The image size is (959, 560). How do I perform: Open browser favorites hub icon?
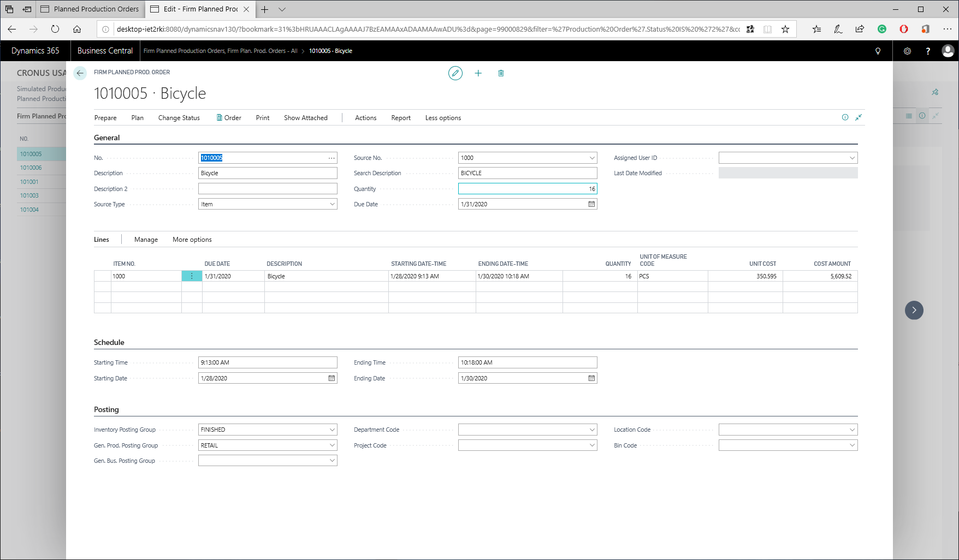pyautogui.click(x=816, y=29)
